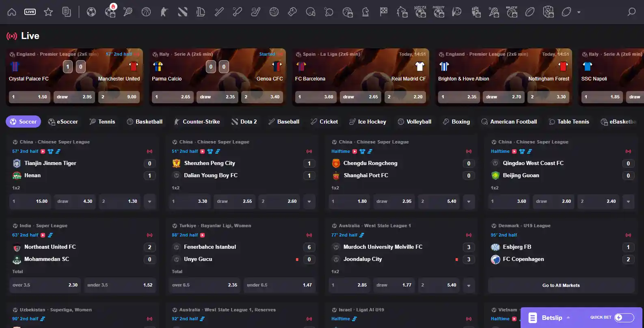Image resolution: width=644 pixels, height=328 pixels.
Task: Select boxing glove icon in top bar
Action: 292,12
